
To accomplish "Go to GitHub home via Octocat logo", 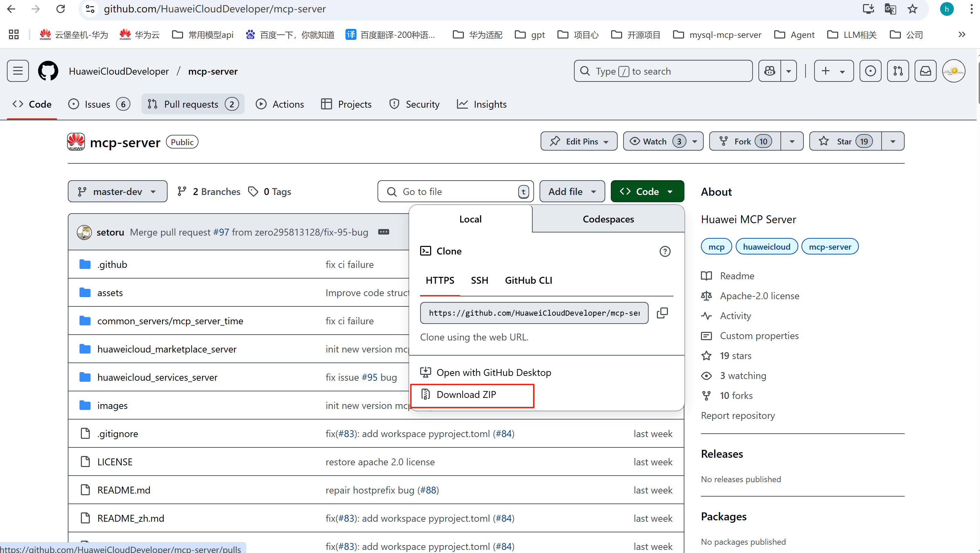I will tap(48, 71).
